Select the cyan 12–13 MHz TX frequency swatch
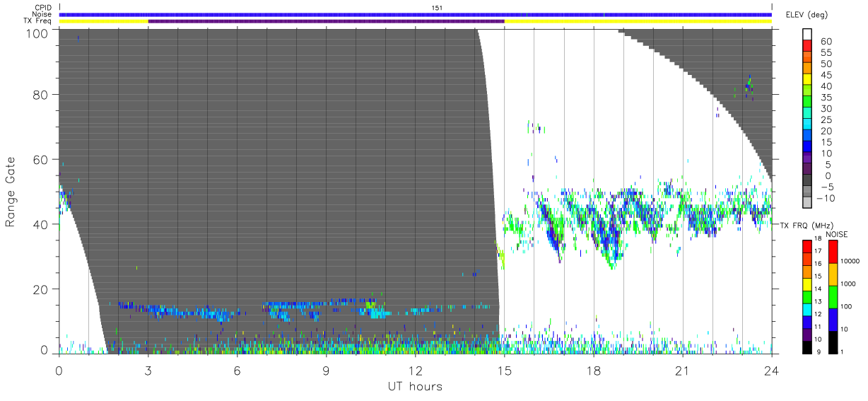This screenshot has height=401, width=868. pos(807,310)
